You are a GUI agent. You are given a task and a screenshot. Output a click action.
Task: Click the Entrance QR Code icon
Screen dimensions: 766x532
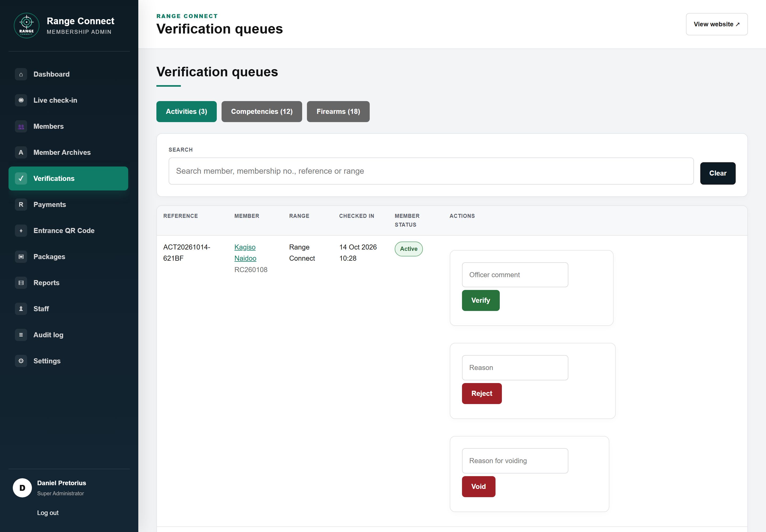pyautogui.click(x=21, y=230)
